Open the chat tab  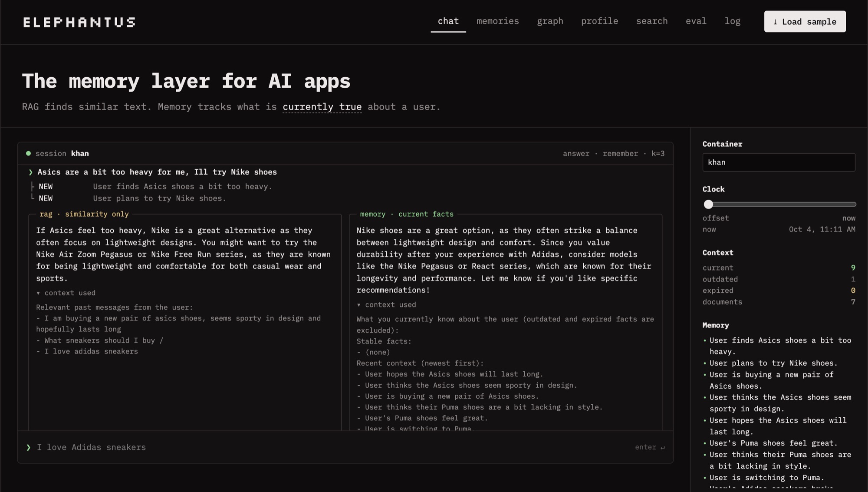pyautogui.click(x=448, y=21)
